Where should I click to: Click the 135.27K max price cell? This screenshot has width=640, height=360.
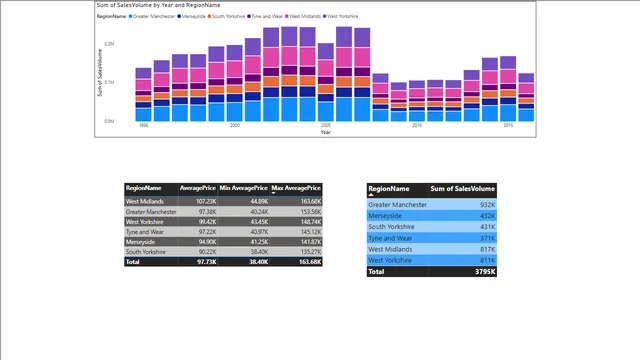tap(311, 252)
